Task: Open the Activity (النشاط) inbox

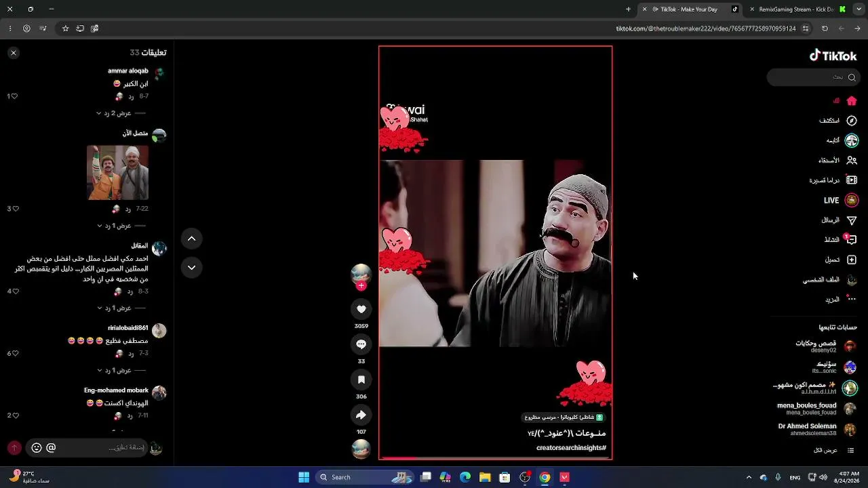Action: click(840, 240)
